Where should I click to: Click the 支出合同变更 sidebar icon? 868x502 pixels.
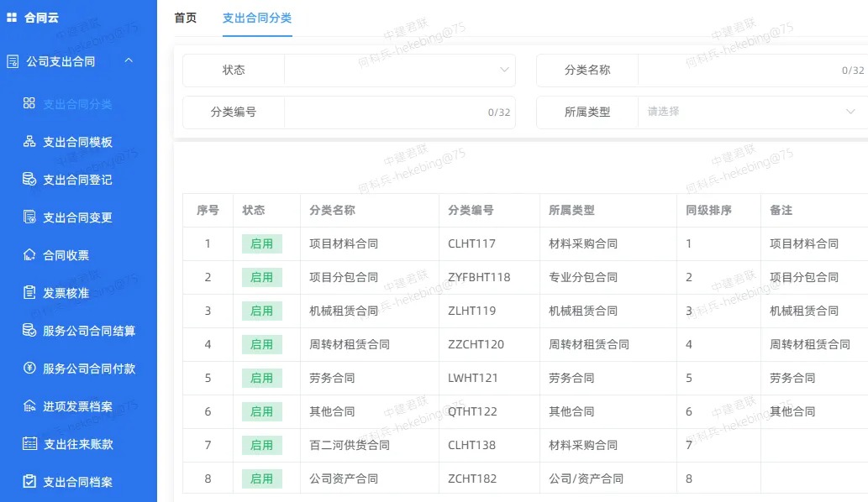tap(29, 217)
